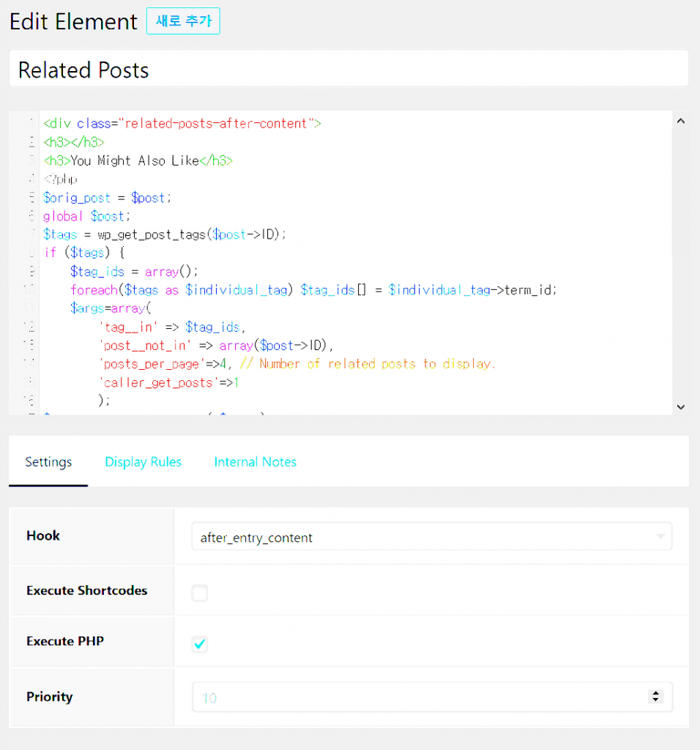Image resolution: width=700 pixels, height=750 pixels.
Task: Click inside the Priority number field
Action: (x=417, y=698)
